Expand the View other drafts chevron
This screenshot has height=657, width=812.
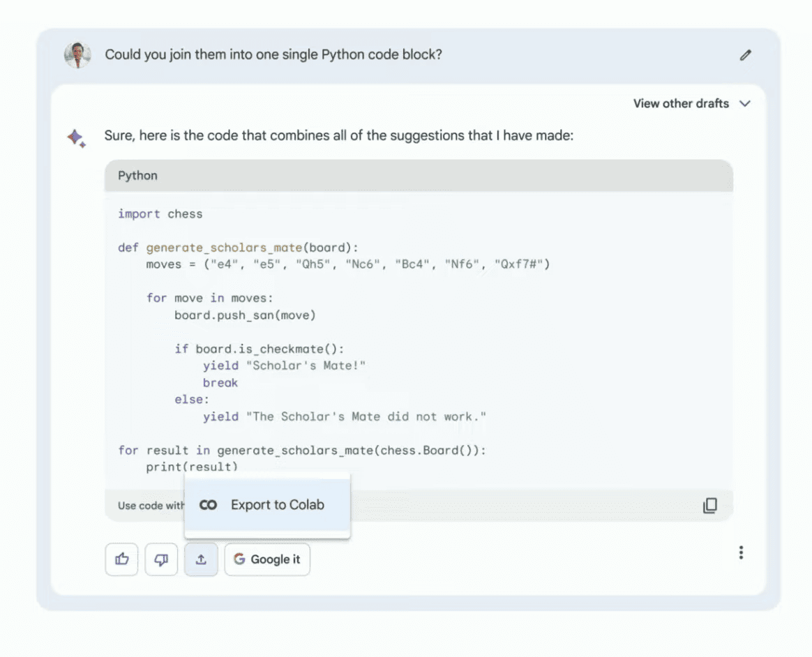(x=745, y=103)
